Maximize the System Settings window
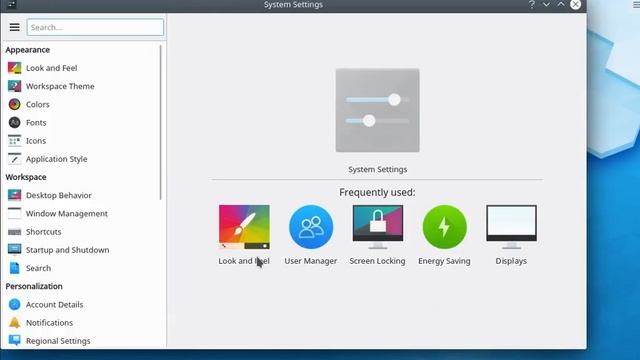 pyautogui.click(x=561, y=4)
